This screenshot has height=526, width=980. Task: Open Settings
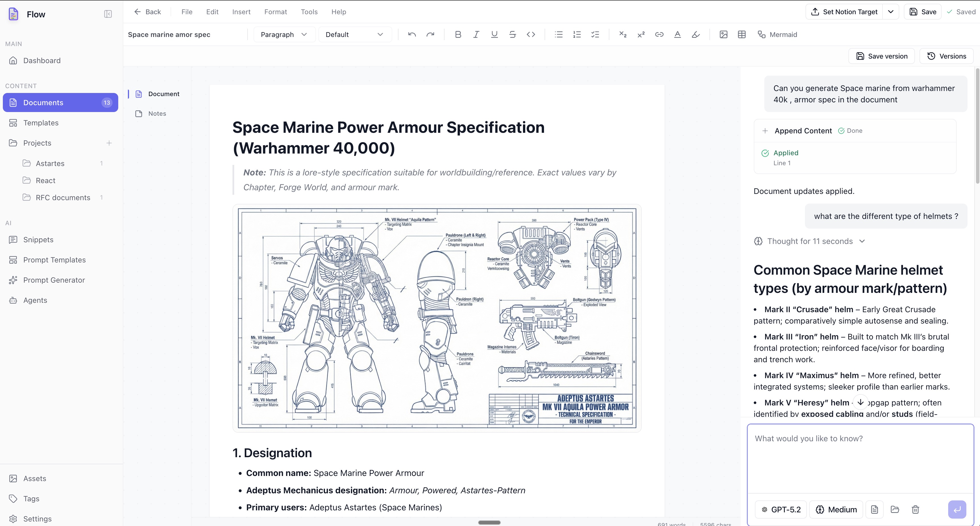click(61, 519)
